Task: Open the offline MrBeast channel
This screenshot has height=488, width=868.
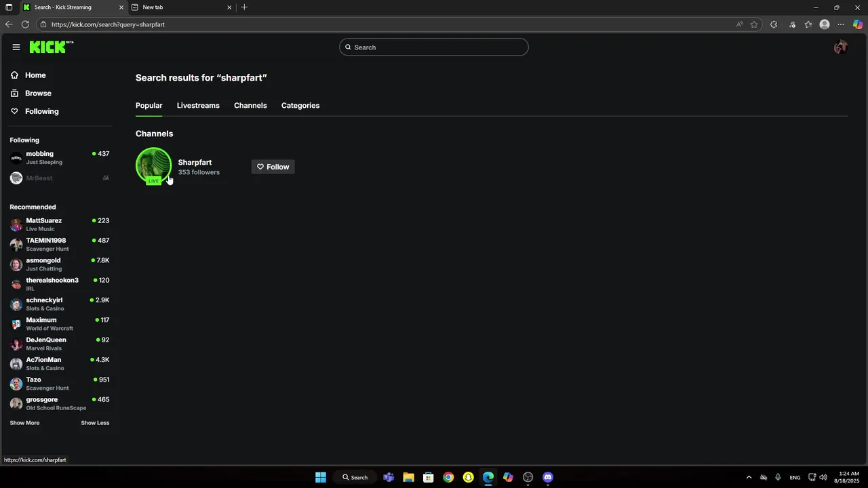Action: click(60, 178)
